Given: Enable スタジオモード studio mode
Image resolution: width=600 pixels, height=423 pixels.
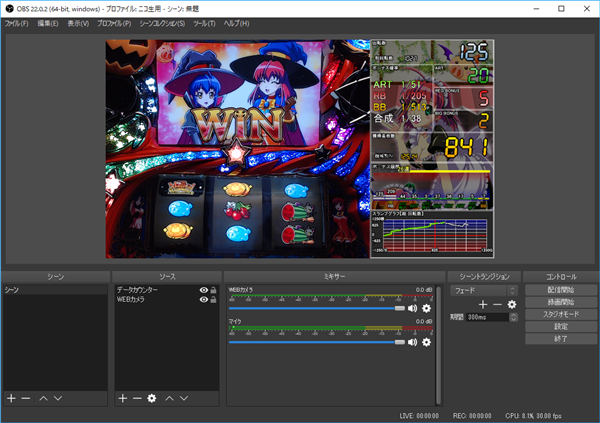Looking at the screenshot, I should coord(561,314).
